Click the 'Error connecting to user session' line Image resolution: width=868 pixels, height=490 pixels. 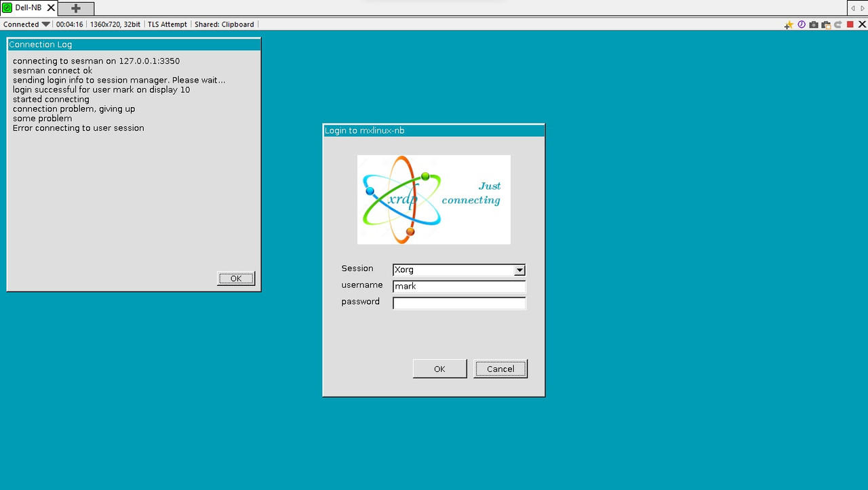click(x=79, y=128)
